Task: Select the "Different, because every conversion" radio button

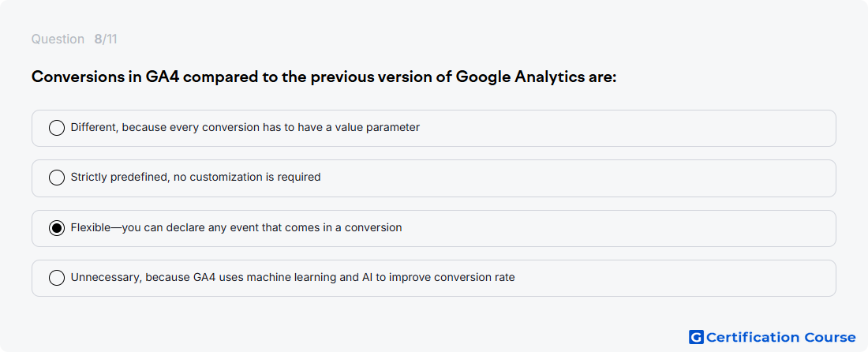Action: pyautogui.click(x=57, y=128)
